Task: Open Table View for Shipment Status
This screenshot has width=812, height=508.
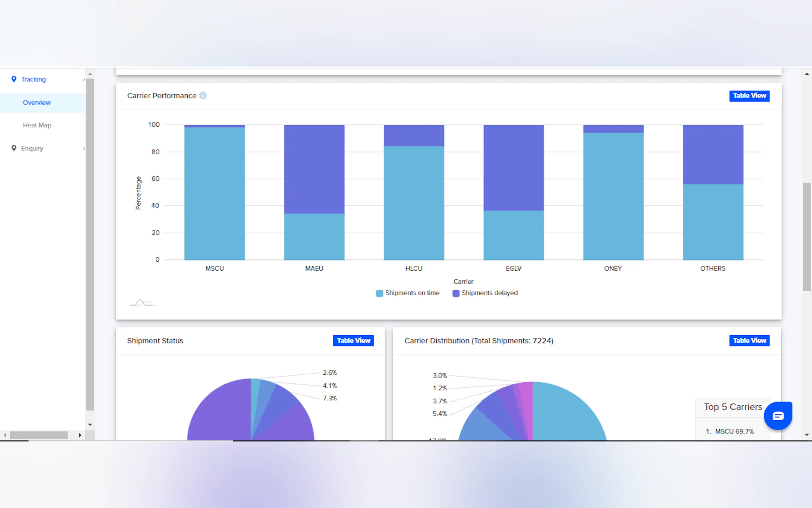Action: click(x=353, y=341)
